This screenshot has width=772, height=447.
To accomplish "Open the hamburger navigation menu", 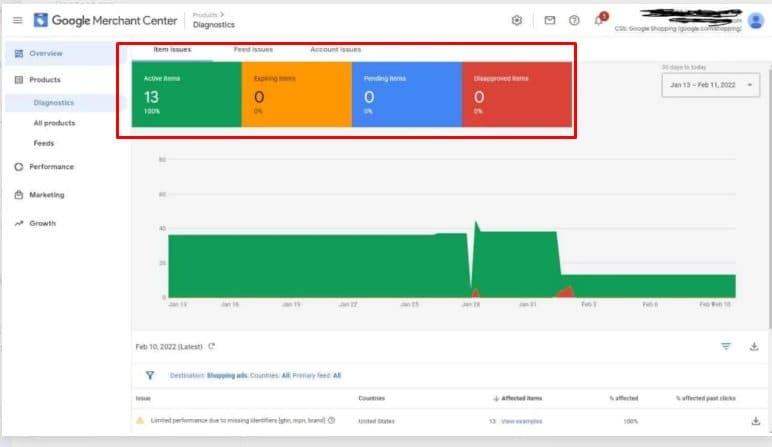I will click(x=17, y=20).
